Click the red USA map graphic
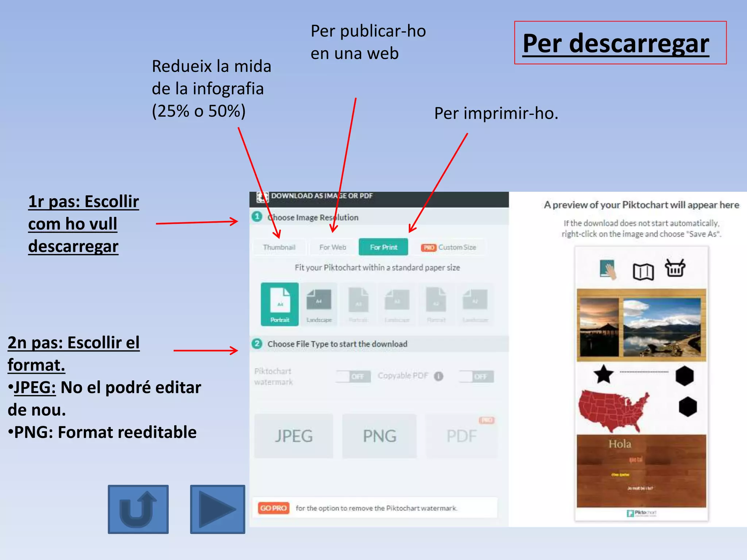 [x=614, y=411]
